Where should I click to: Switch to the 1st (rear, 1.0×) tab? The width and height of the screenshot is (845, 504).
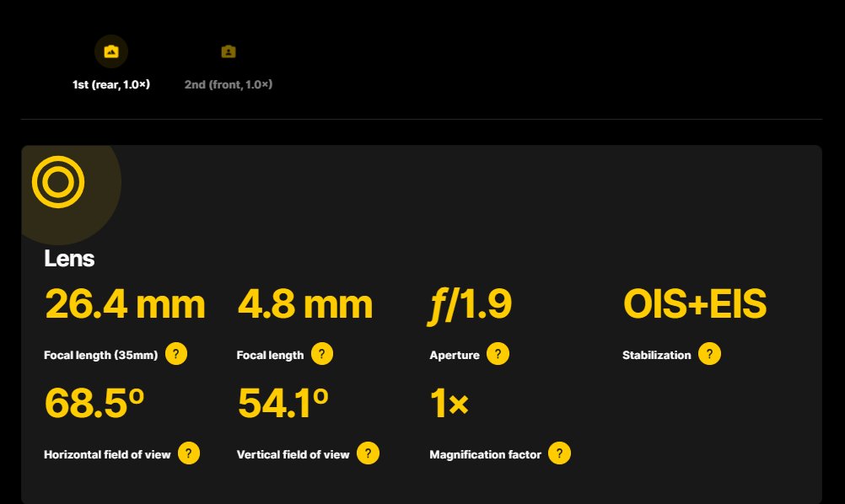(x=111, y=84)
